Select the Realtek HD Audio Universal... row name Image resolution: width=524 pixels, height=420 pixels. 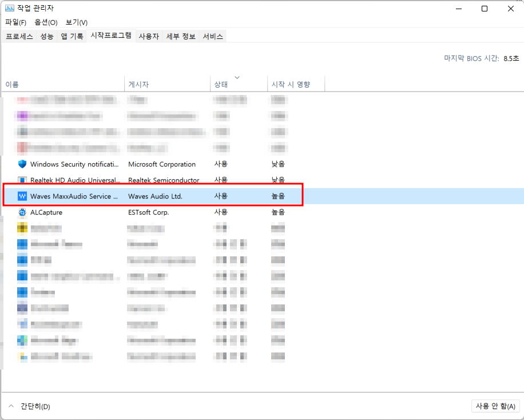tap(75, 180)
